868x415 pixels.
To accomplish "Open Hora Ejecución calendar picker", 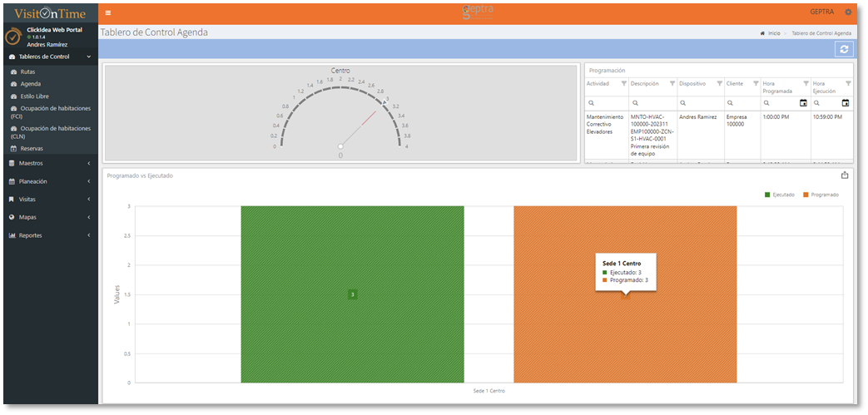I will pyautogui.click(x=846, y=103).
